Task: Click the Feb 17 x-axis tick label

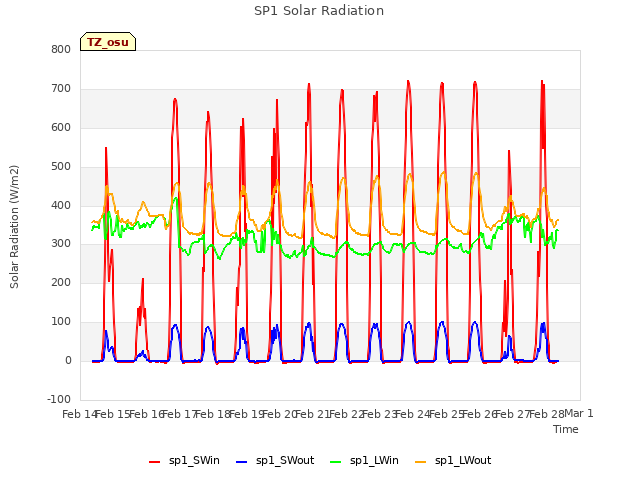Action: click(x=180, y=414)
